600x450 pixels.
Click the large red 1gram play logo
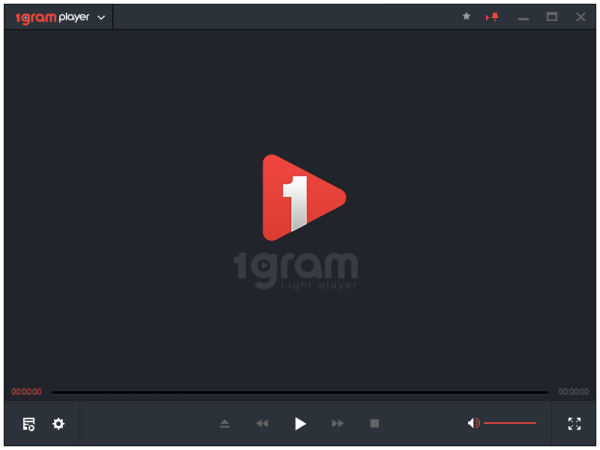coord(302,197)
